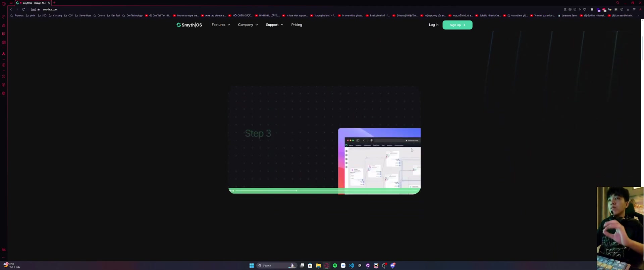The height and width of the screenshot is (270, 644).
Task: Open the Dev Technology bookmarks folder
Action: point(132,15)
